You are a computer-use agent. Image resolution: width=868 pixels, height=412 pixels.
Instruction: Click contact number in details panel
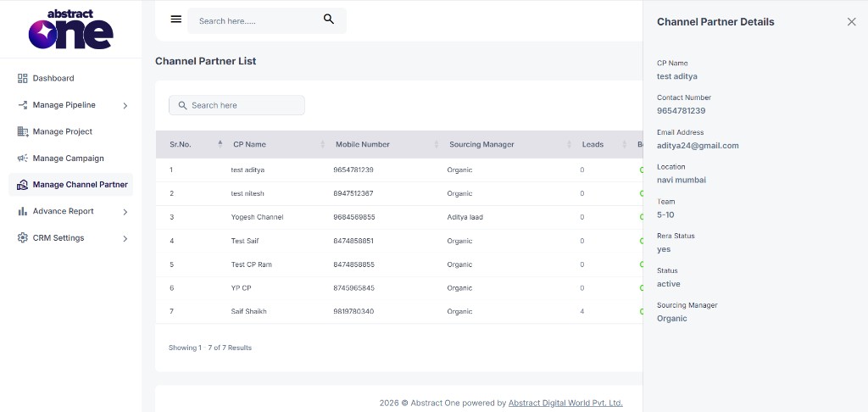[x=681, y=111]
